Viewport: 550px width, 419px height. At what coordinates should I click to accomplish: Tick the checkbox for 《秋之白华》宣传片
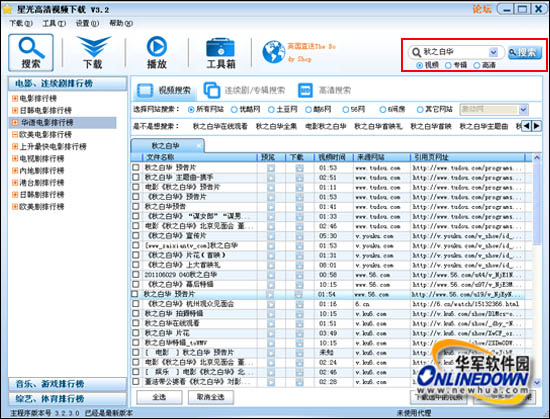(x=136, y=236)
